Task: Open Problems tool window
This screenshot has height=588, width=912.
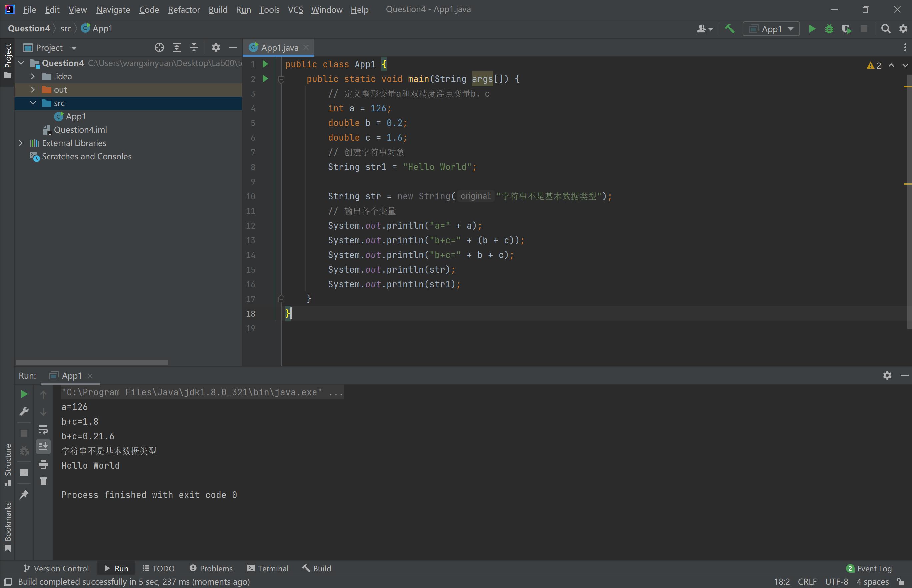Action: tap(211, 569)
